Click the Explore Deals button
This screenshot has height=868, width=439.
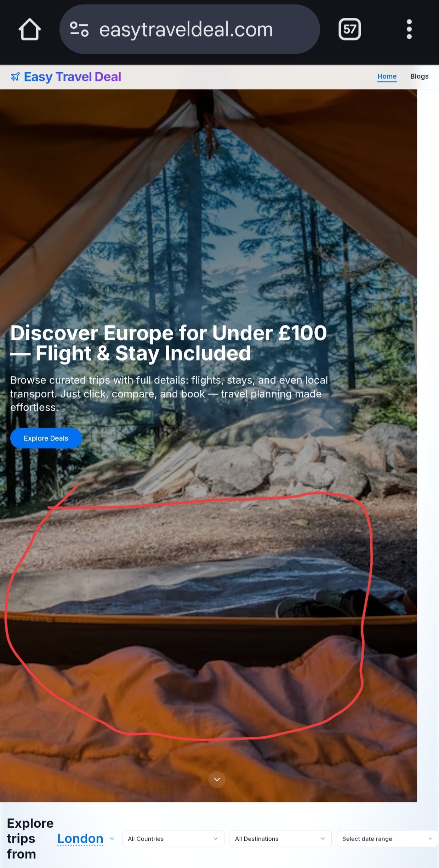click(x=46, y=438)
